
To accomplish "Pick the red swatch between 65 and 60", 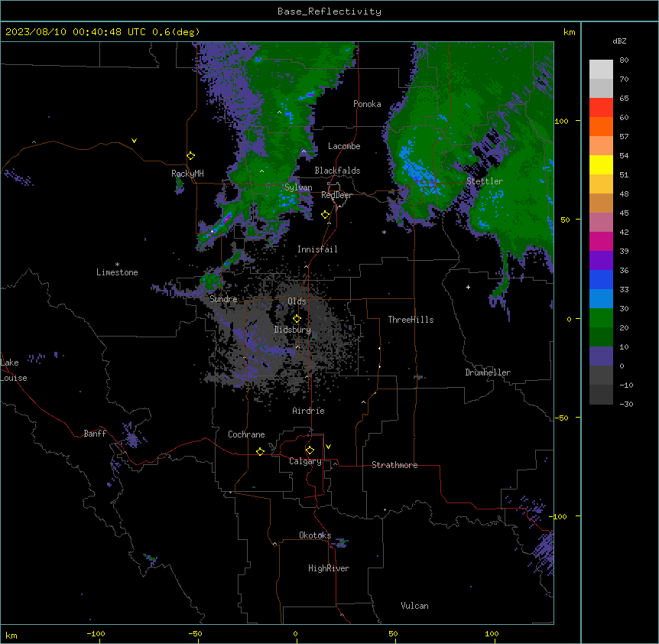I will tap(601, 108).
